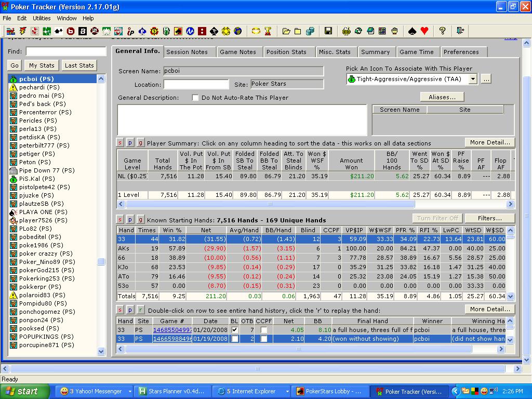The image size is (532, 399).
Task: Click the raised hand toolbar icon
Action: (x=394, y=31)
